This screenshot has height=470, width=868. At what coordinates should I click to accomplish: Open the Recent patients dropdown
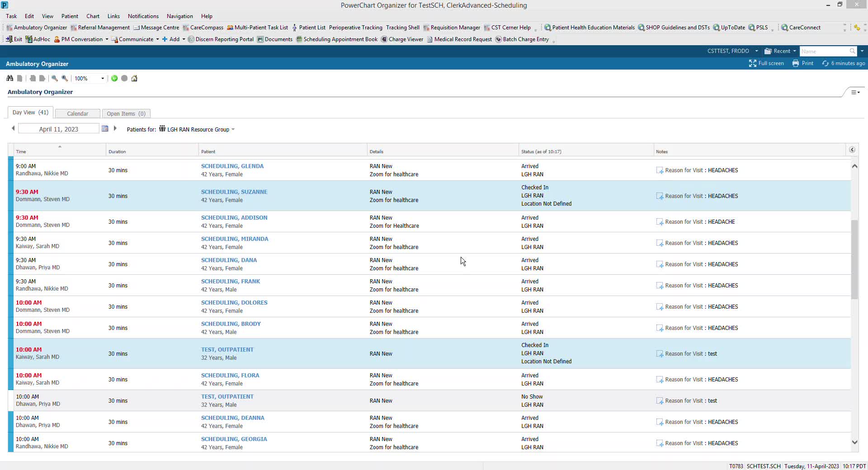click(780, 51)
